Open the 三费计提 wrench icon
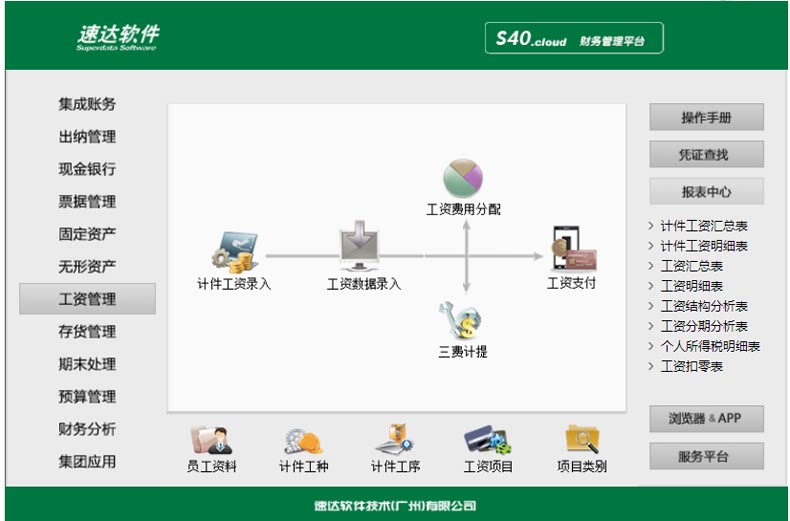Viewport: 790px width, 521px height. (460, 320)
